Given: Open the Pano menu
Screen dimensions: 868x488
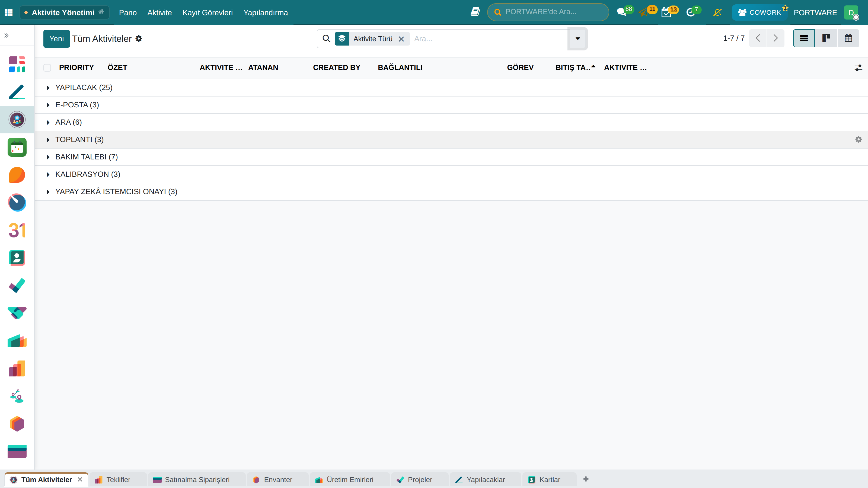Looking at the screenshot, I should 128,12.
